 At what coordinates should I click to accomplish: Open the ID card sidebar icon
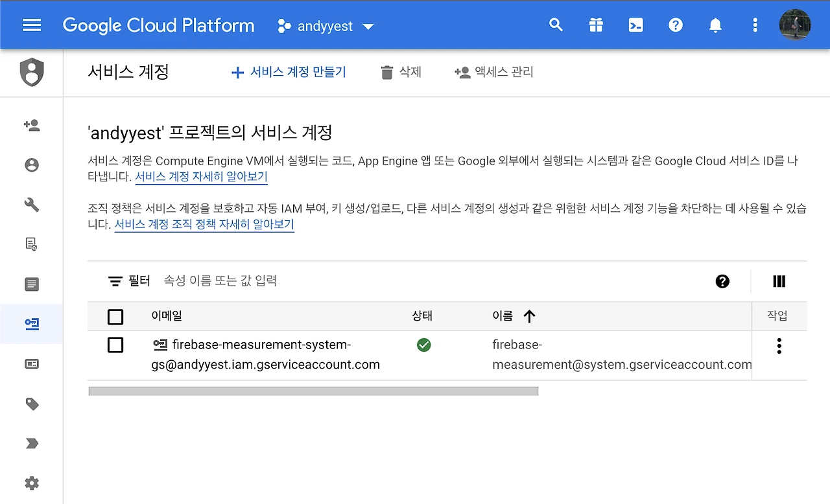click(32, 364)
